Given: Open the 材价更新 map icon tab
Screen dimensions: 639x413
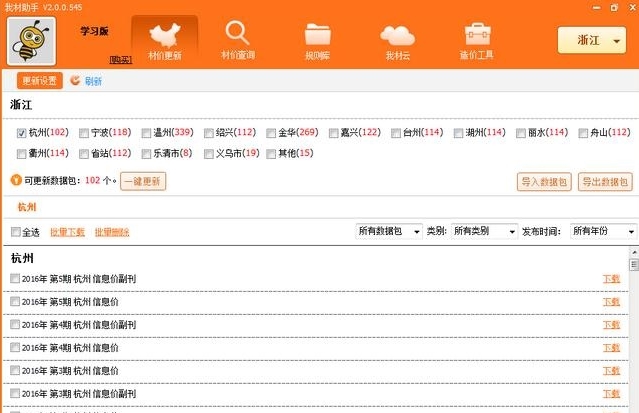Looking at the screenshot, I should click(x=165, y=41).
